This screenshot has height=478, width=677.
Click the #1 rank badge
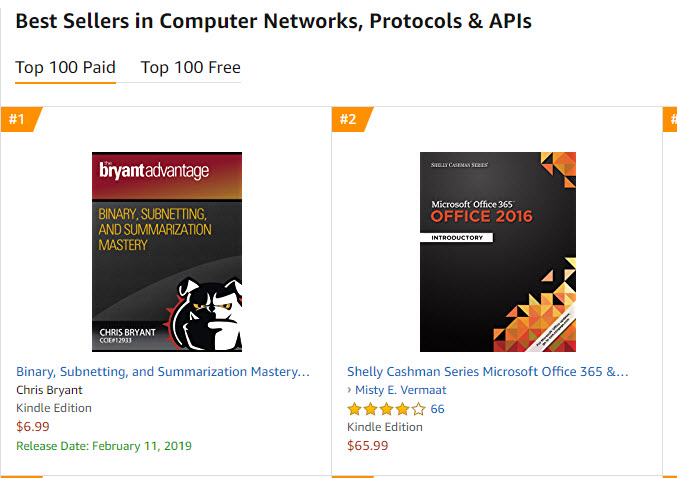(21, 119)
